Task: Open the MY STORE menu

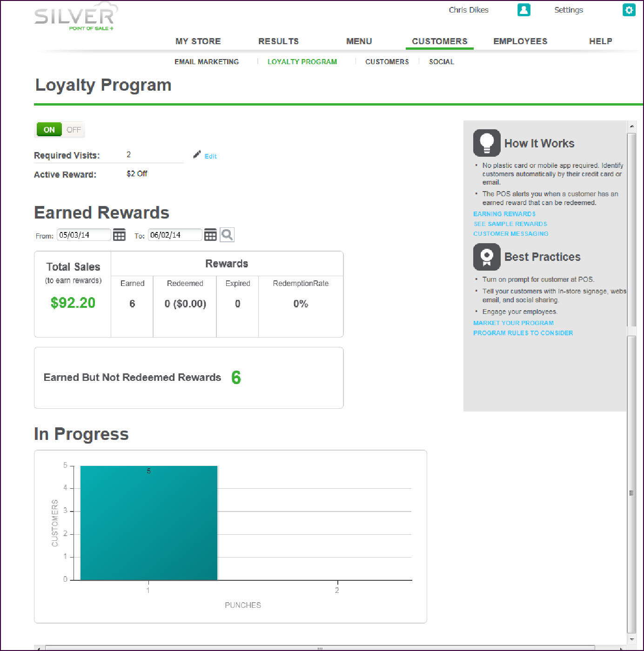Action: pos(198,41)
